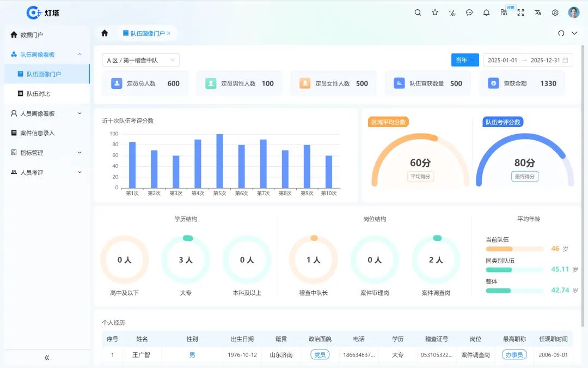This screenshot has width=588, height=368.
Task: Open the messages bubble icon
Action: (469, 12)
